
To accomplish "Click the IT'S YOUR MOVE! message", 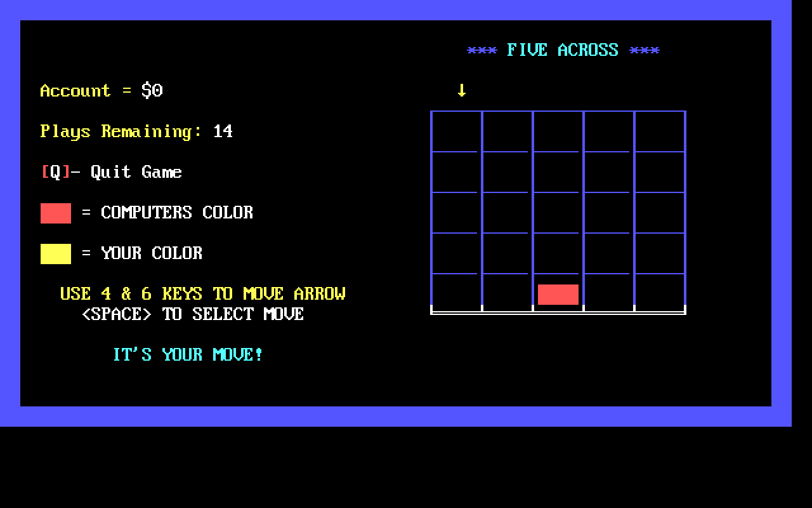I will [188, 354].
